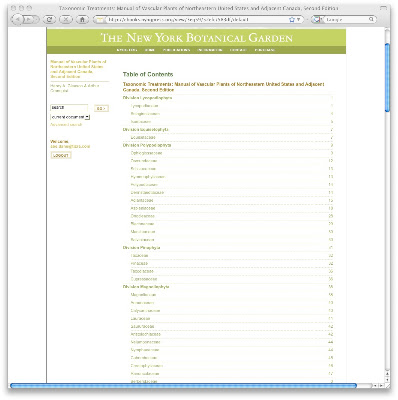Viewport: 398px width, 400px height.
Task: Open Information in the green navigation bar
Action: 210,50
